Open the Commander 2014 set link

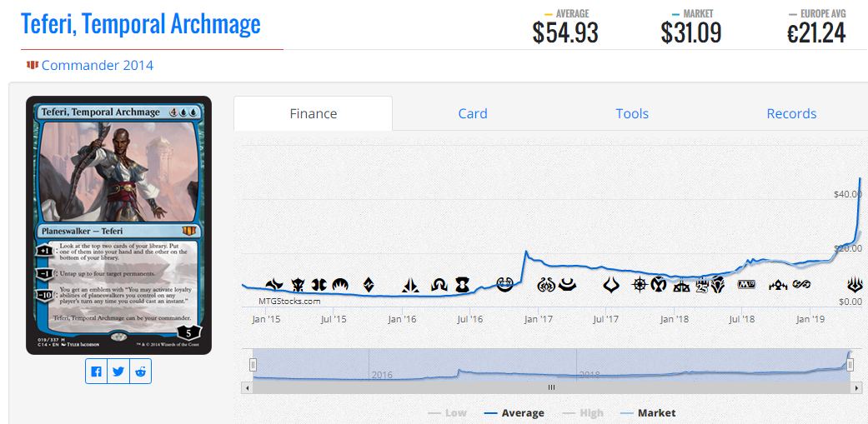click(98, 65)
